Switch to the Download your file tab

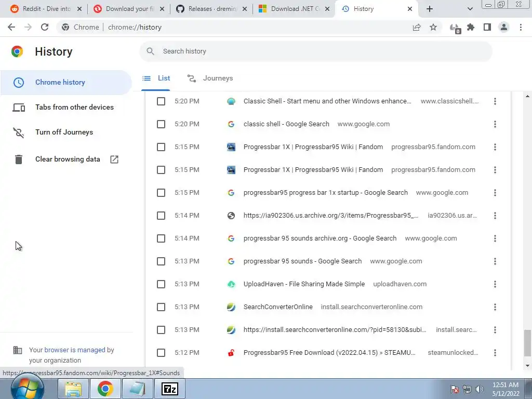click(129, 9)
